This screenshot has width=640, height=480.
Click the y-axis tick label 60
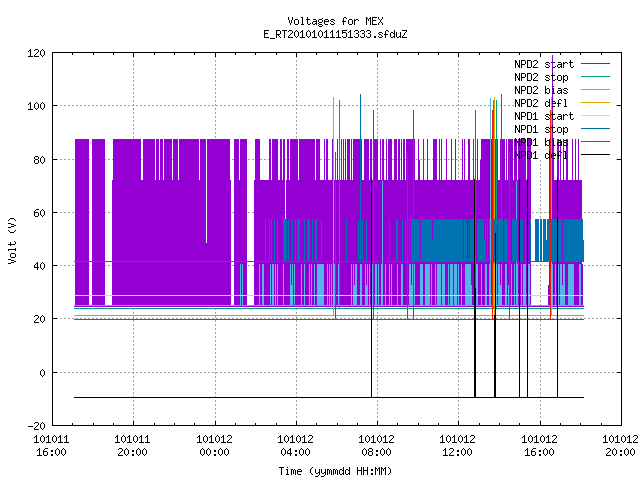[x=40, y=213]
